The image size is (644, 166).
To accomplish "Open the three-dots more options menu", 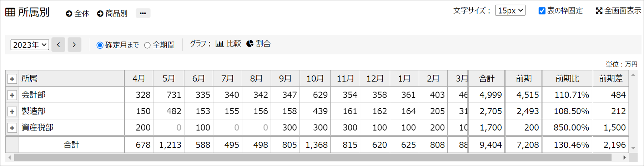I will pos(143,13).
